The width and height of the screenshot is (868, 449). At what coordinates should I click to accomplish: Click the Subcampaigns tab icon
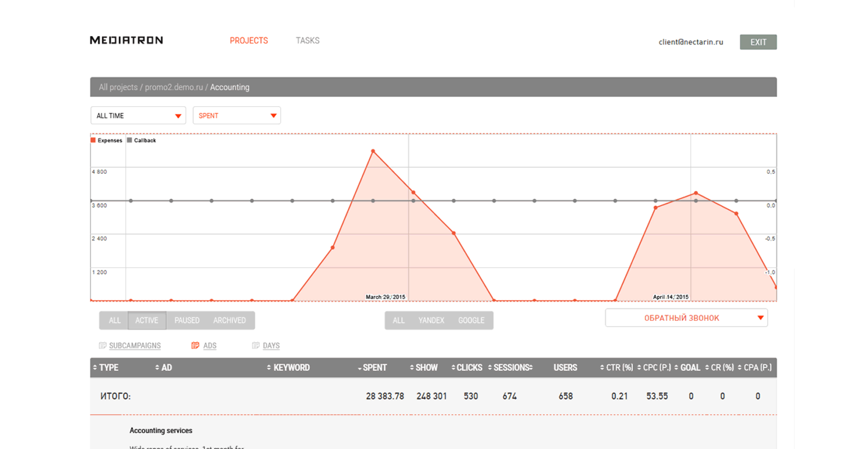(102, 346)
